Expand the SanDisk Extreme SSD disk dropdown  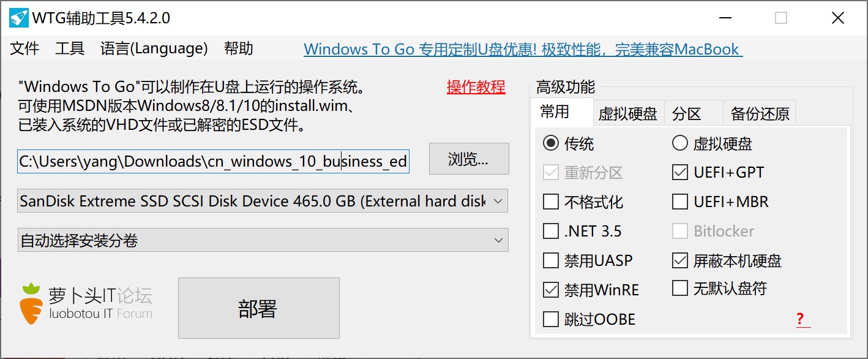coord(263,201)
